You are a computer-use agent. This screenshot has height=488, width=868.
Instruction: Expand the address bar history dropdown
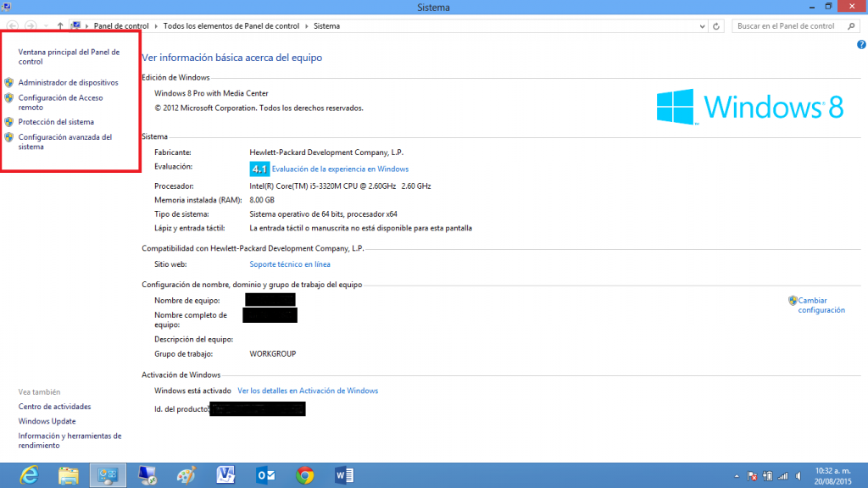point(702,26)
